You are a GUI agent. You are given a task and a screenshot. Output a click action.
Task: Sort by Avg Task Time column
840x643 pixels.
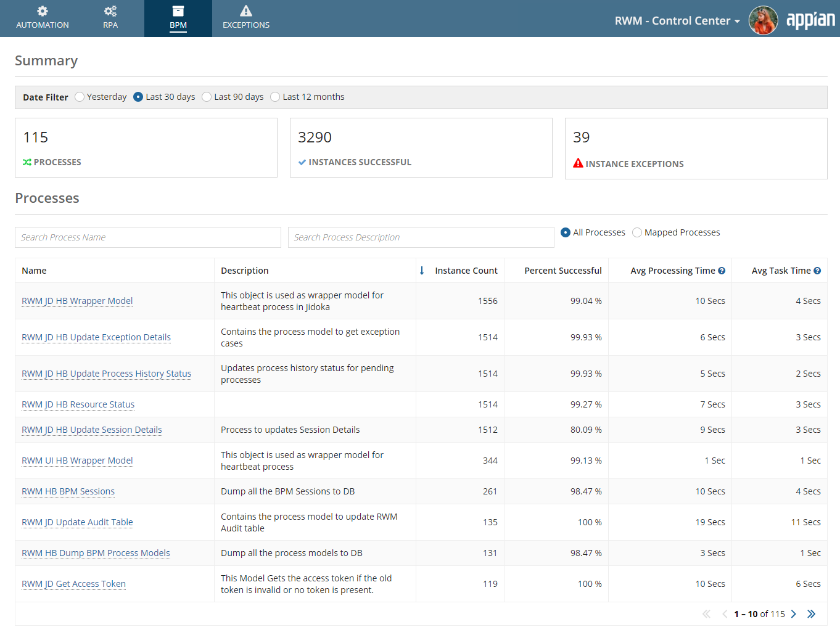(x=781, y=271)
